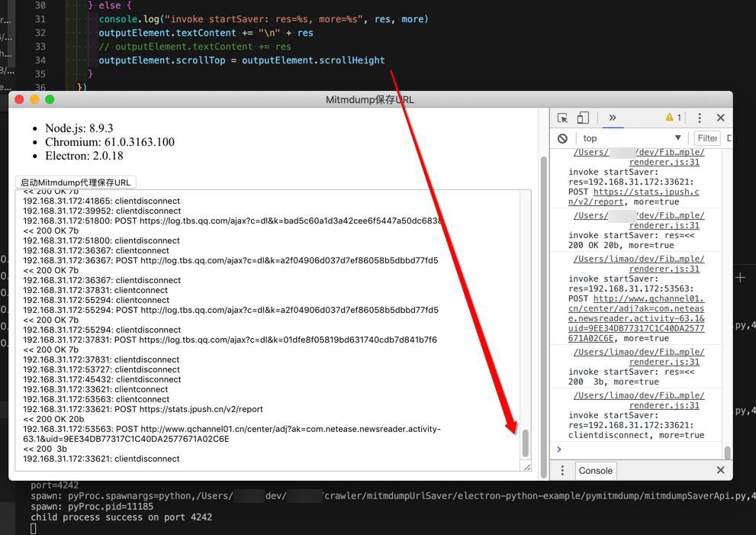Open the top context dropdown
This screenshot has height=535, width=756.
(x=632, y=138)
